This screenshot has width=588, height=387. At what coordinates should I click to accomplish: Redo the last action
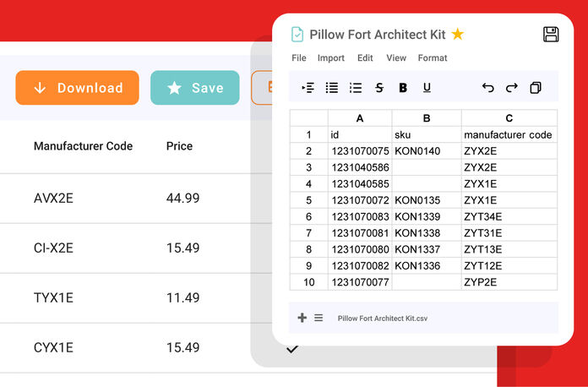pos(511,87)
